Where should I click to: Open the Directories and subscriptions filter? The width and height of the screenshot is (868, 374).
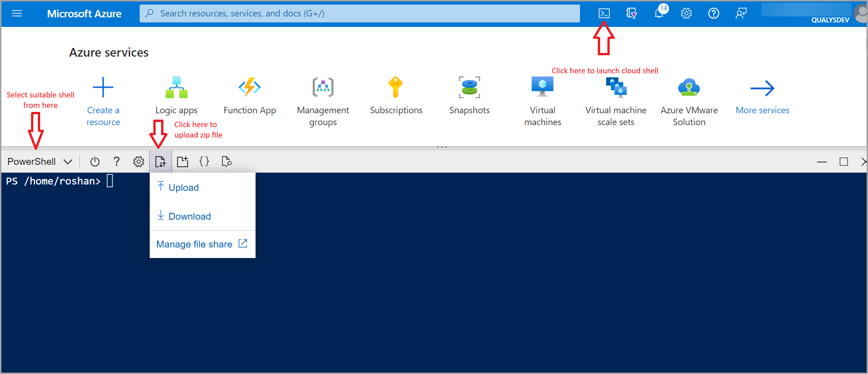[x=631, y=13]
